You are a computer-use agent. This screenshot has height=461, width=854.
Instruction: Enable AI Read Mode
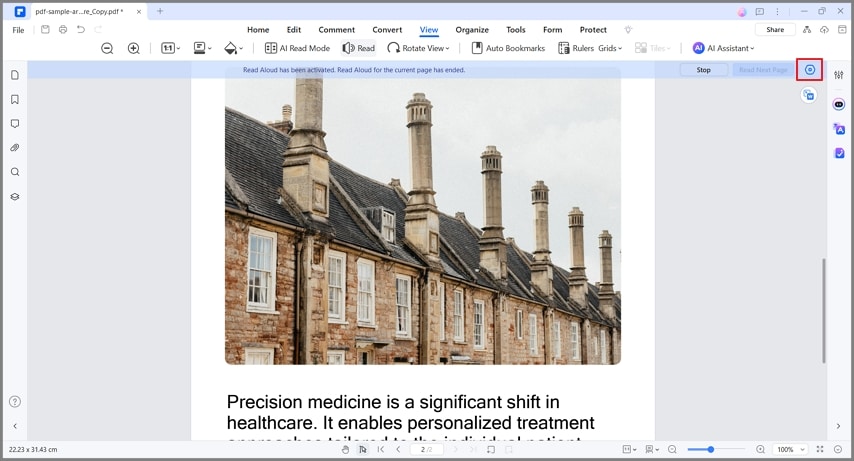coord(297,48)
